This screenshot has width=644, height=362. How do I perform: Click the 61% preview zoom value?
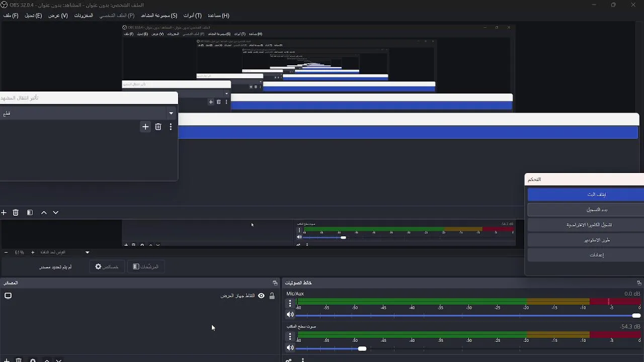[19, 252]
